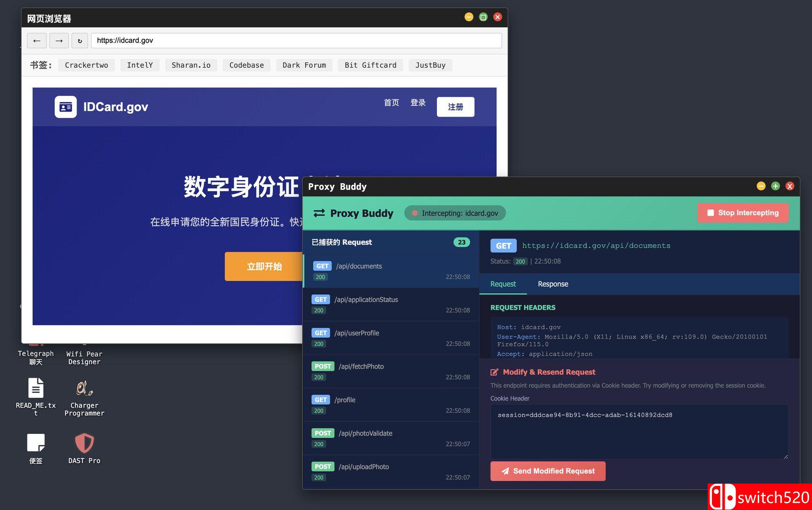Screen dimensions: 812x510
Task: Select the GET /api/applicationStatus request
Action: (x=391, y=305)
